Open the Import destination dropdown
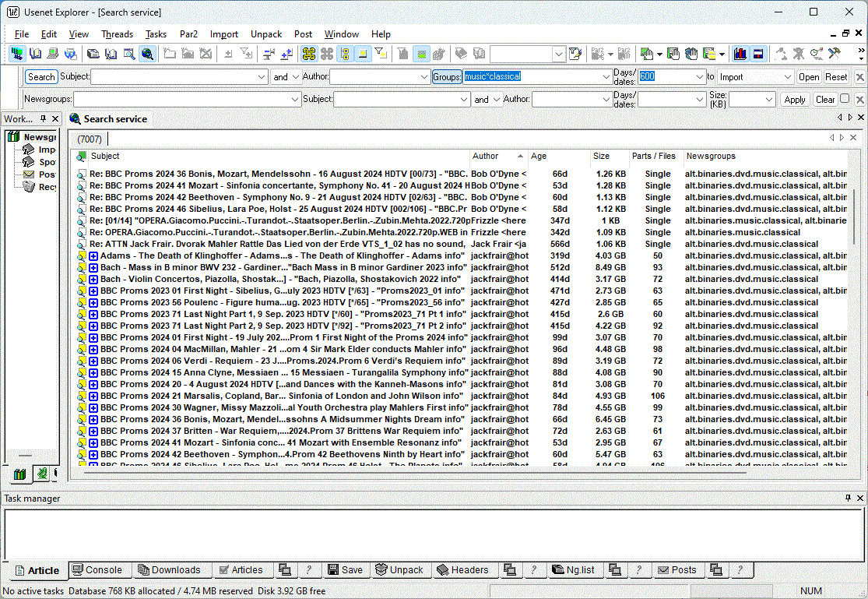This screenshot has height=599, width=868. pos(787,77)
